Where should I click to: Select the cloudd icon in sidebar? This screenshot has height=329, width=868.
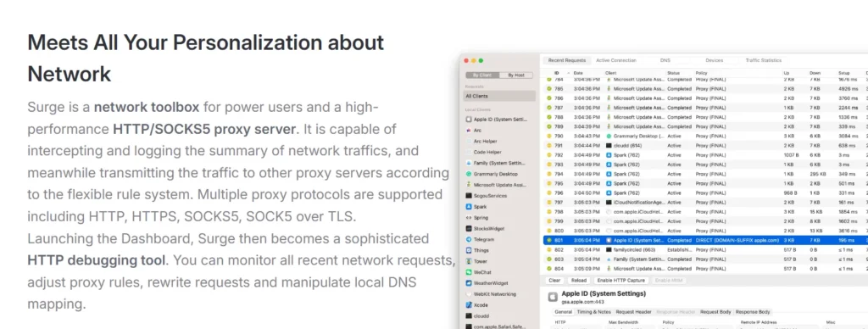[x=469, y=315]
